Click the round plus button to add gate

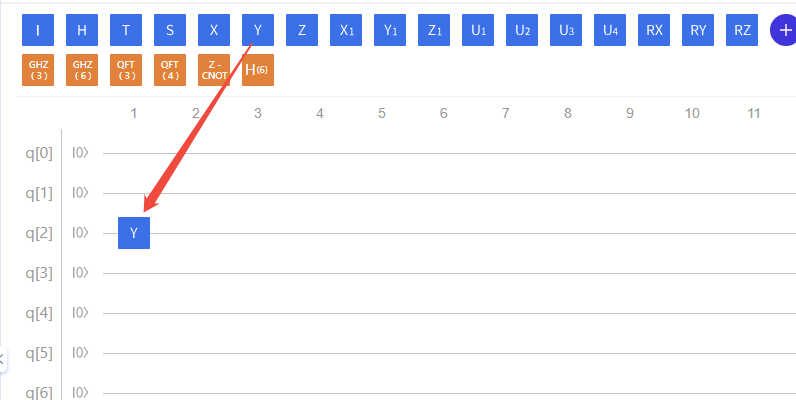[784, 30]
